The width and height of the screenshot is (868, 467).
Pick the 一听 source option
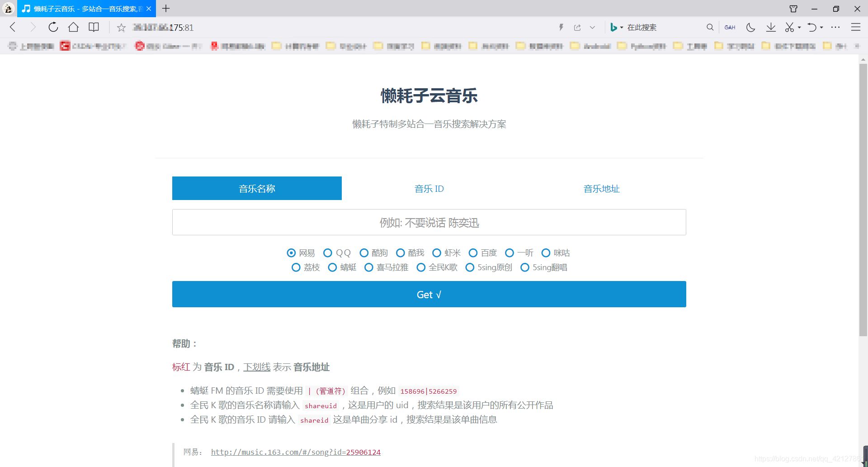click(x=509, y=253)
